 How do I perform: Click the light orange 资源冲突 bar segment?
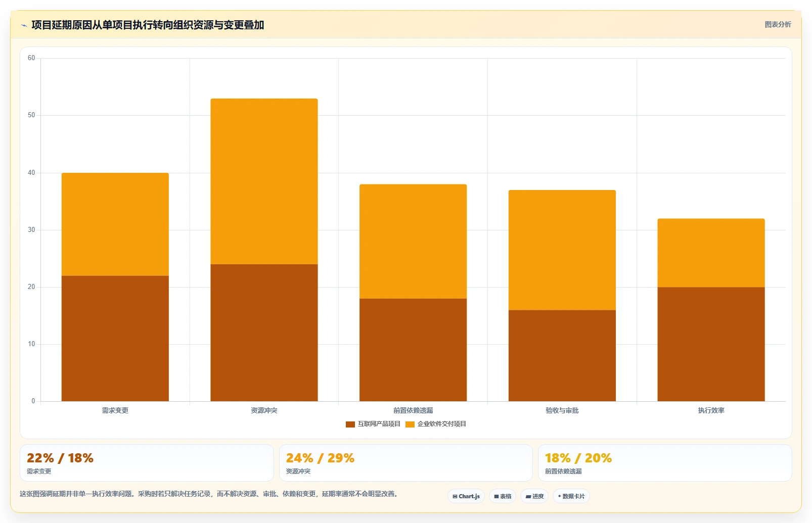point(264,181)
